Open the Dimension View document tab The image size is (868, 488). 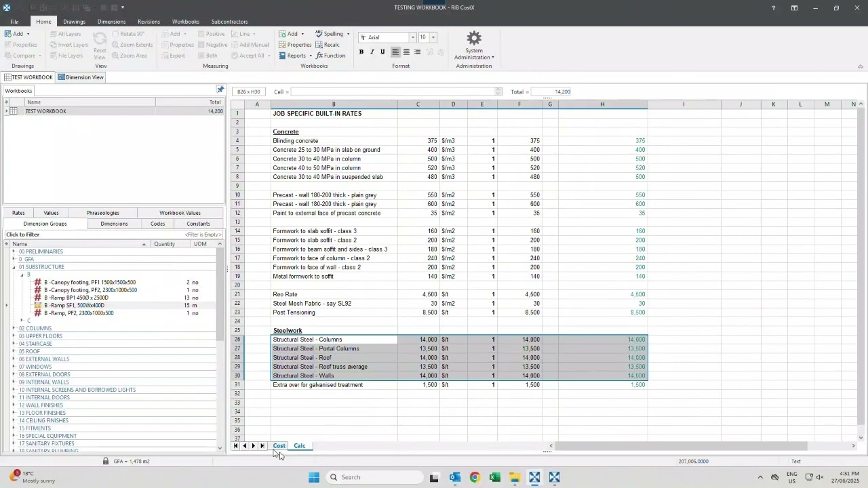click(81, 77)
